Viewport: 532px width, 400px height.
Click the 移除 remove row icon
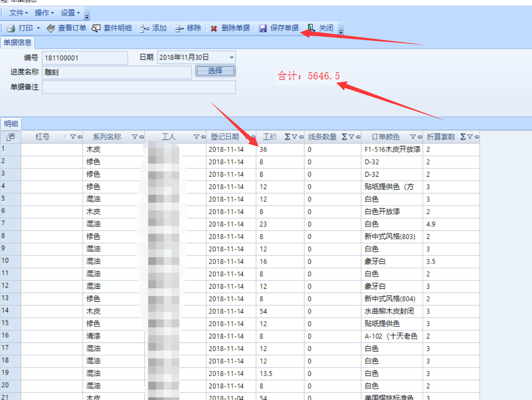tap(179, 28)
